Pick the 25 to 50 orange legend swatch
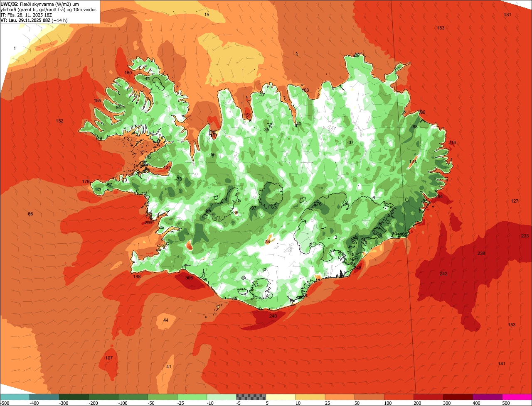Screen dimensions: 532x406 [x=340, y=397]
